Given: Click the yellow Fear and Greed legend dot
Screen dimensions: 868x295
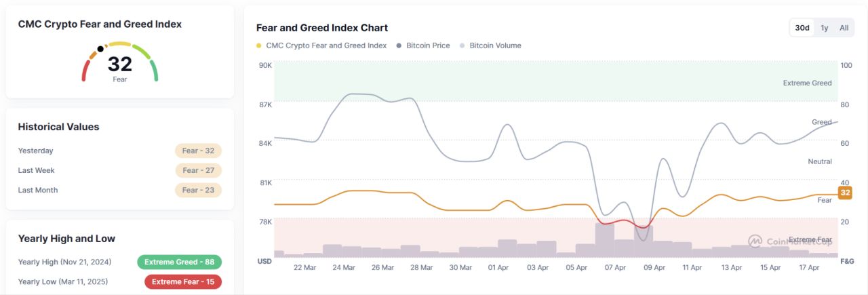Looking at the screenshot, I should coord(258,46).
